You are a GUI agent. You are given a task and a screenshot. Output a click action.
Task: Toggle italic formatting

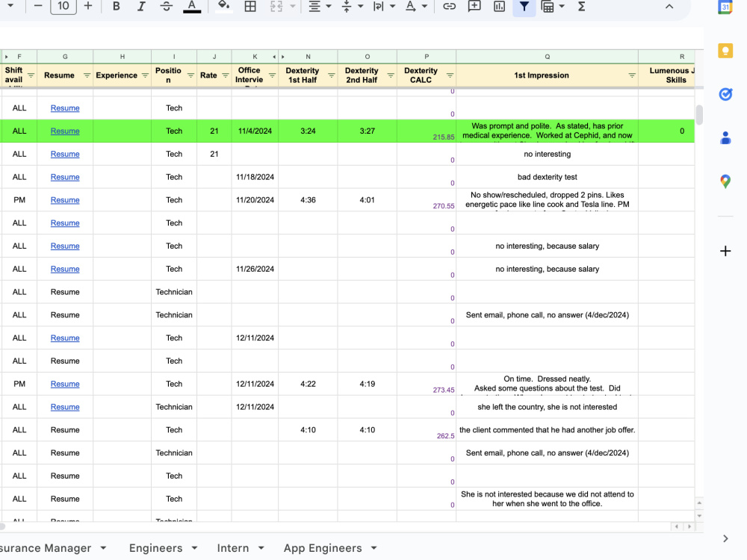point(141,6)
